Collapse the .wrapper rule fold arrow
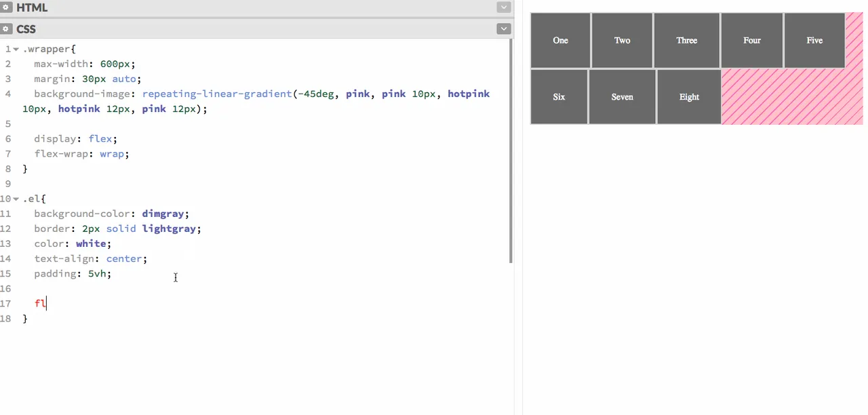868x415 pixels. coord(16,50)
